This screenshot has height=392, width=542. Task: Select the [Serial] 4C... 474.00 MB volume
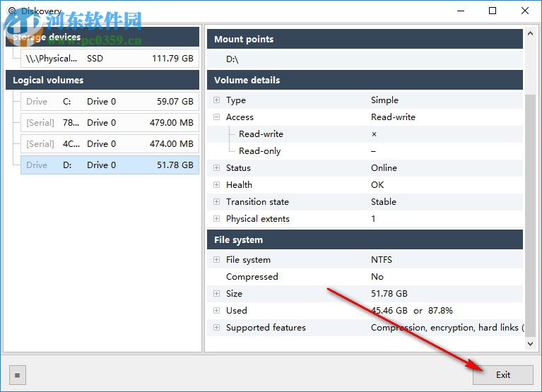click(x=110, y=143)
